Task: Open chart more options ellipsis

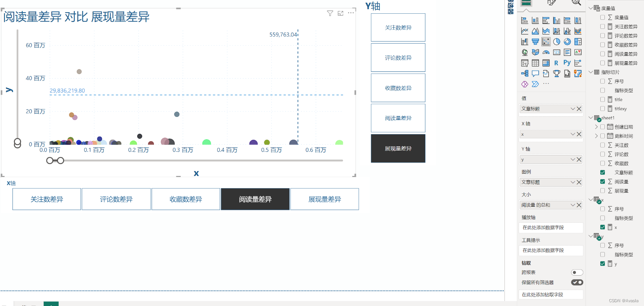Action: click(351, 13)
